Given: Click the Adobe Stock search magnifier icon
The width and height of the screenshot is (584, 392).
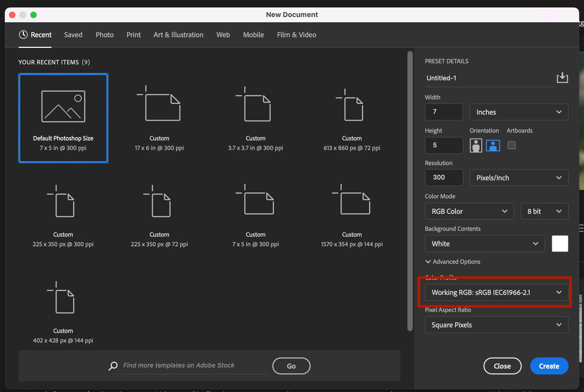Looking at the screenshot, I should tap(113, 366).
